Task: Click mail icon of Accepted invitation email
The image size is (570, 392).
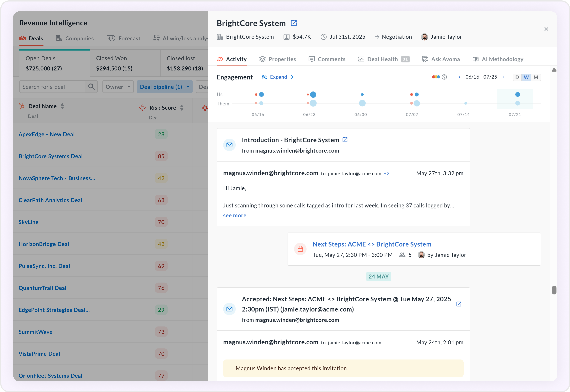Action: coord(229,309)
